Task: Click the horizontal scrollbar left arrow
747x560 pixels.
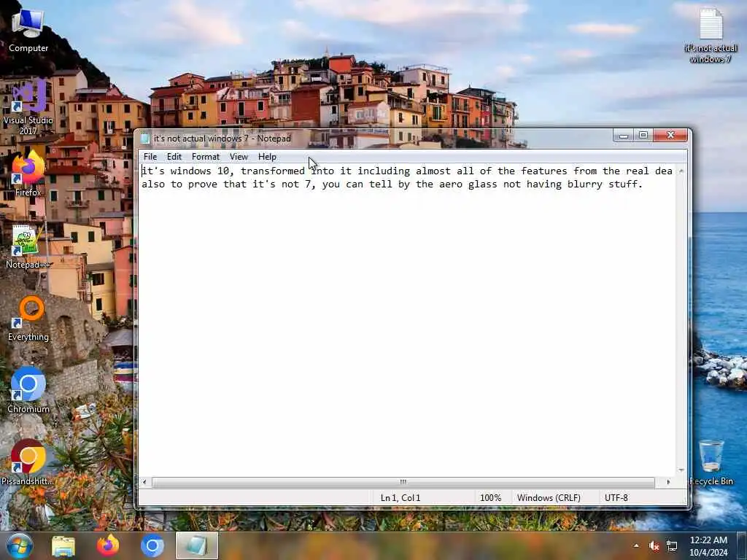Action: tap(144, 482)
